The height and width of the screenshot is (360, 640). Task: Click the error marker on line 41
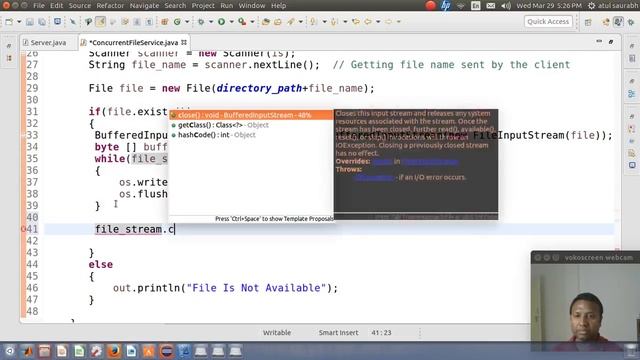coord(24,229)
